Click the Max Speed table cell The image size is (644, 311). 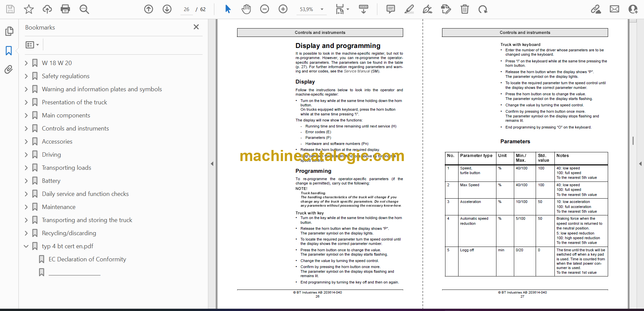point(477,190)
